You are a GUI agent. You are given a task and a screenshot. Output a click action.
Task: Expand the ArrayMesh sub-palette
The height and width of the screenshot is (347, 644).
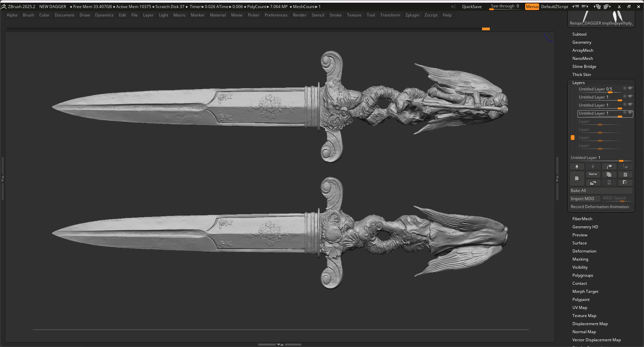coord(583,50)
